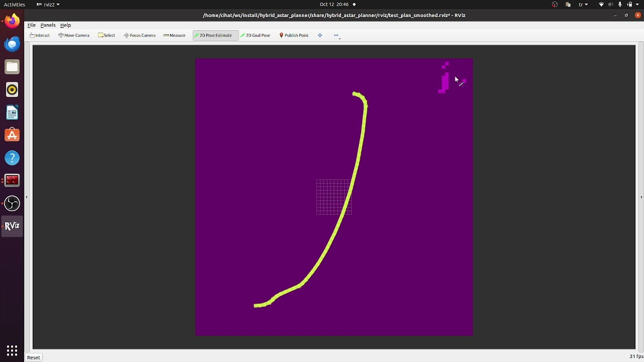Select the Move Camera tool
Screen dimensions: 644x362
point(73,35)
